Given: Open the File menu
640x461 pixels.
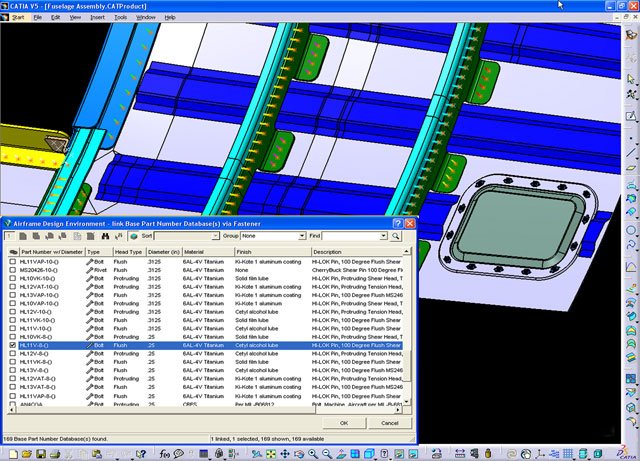Looking at the screenshot, I should pyautogui.click(x=38, y=17).
